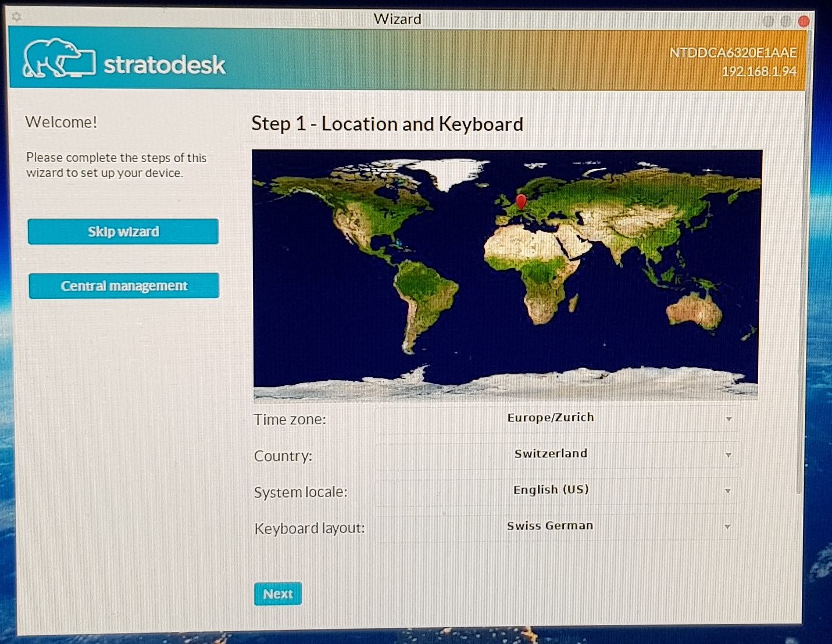The width and height of the screenshot is (832, 644).
Task: Click the Europe/Zurich time zone field
Action: tap(551, 417)
